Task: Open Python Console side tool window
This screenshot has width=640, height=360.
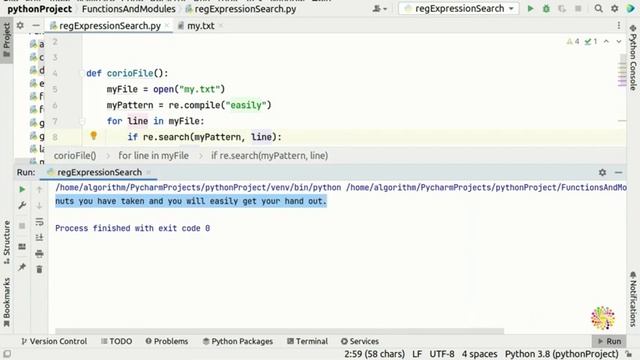Action: (x=633, y=57)
